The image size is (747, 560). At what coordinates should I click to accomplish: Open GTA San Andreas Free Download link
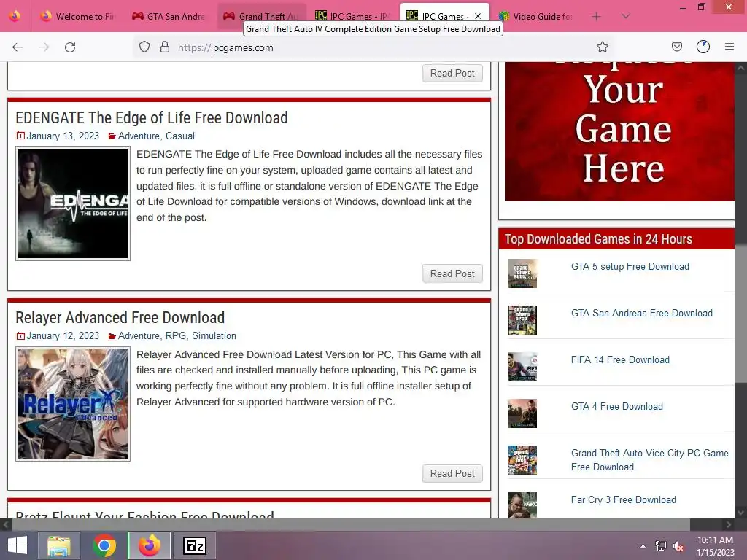pyautogui.click(x=642, y=314)
